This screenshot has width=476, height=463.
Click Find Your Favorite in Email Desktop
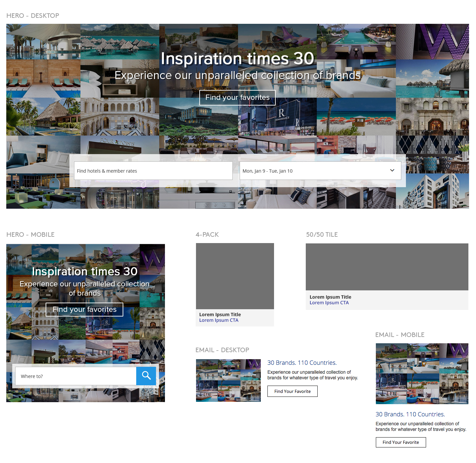pos(292,391)
